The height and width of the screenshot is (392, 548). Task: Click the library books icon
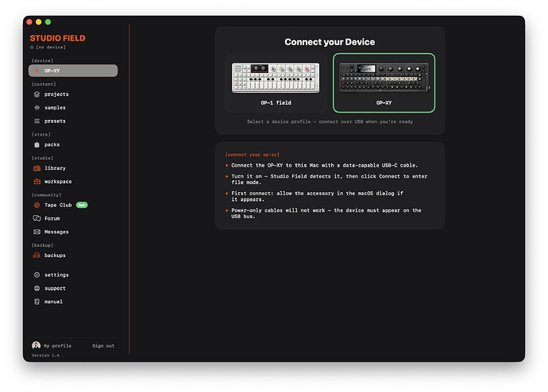tap(37, 168)
